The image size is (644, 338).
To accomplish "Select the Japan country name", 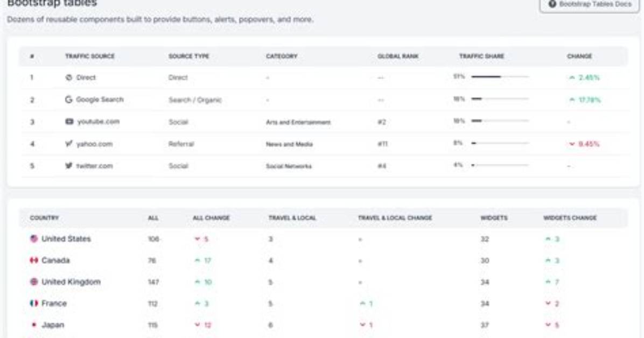I will click(x=53, y=325).
